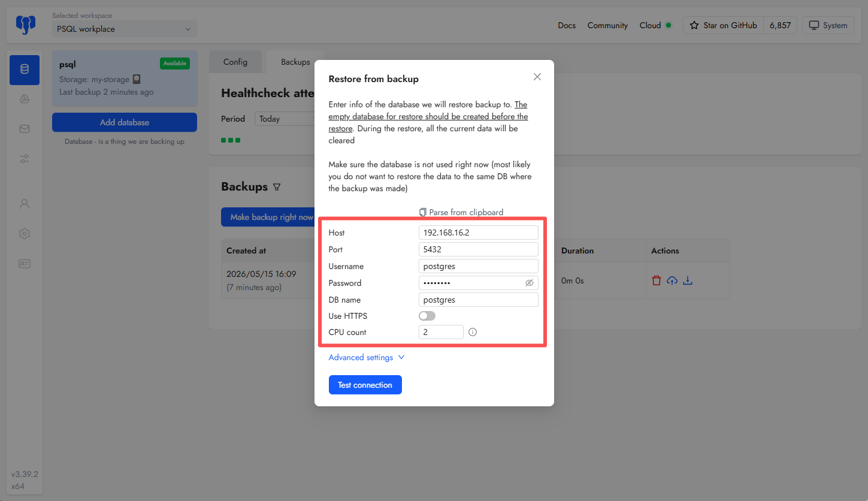Open the ID card sidebar icon

point(25,264)
